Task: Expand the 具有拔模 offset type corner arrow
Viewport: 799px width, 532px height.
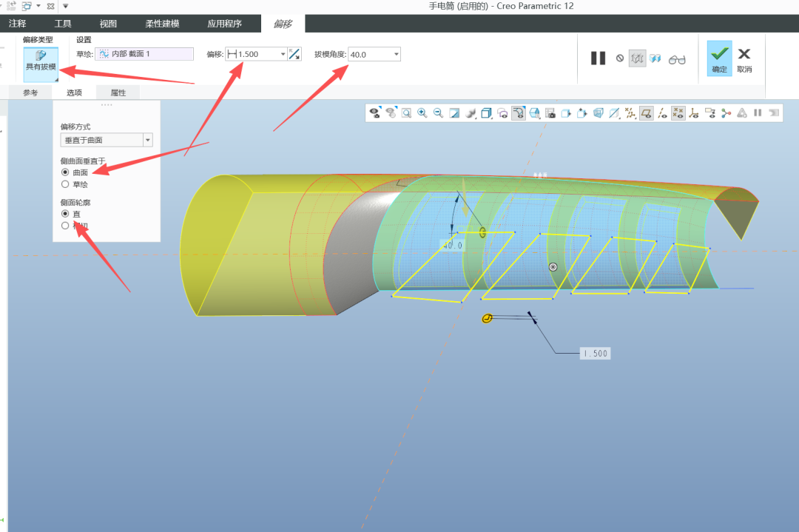Action: point(56,79)
